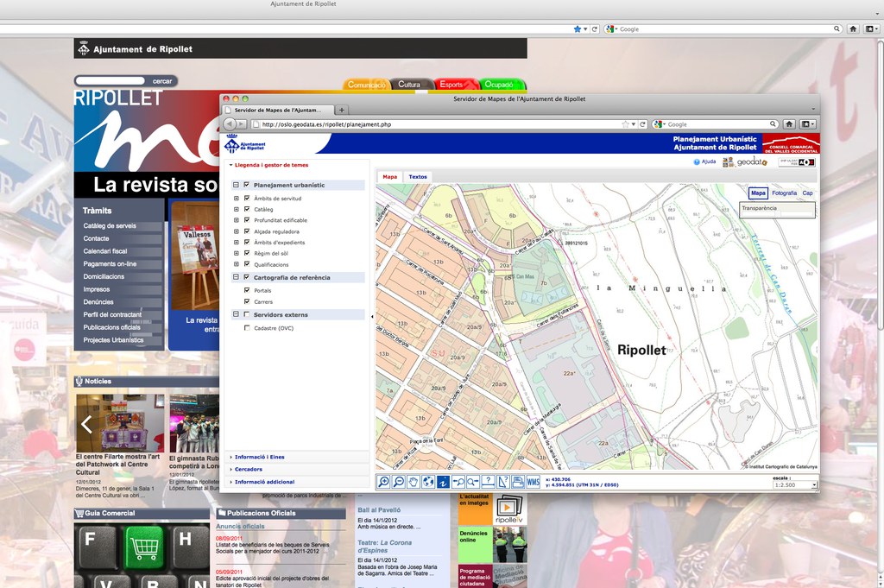Switch map base to Fotografia
This screenshot has height=588, width=884.
(x=784, y=193)
